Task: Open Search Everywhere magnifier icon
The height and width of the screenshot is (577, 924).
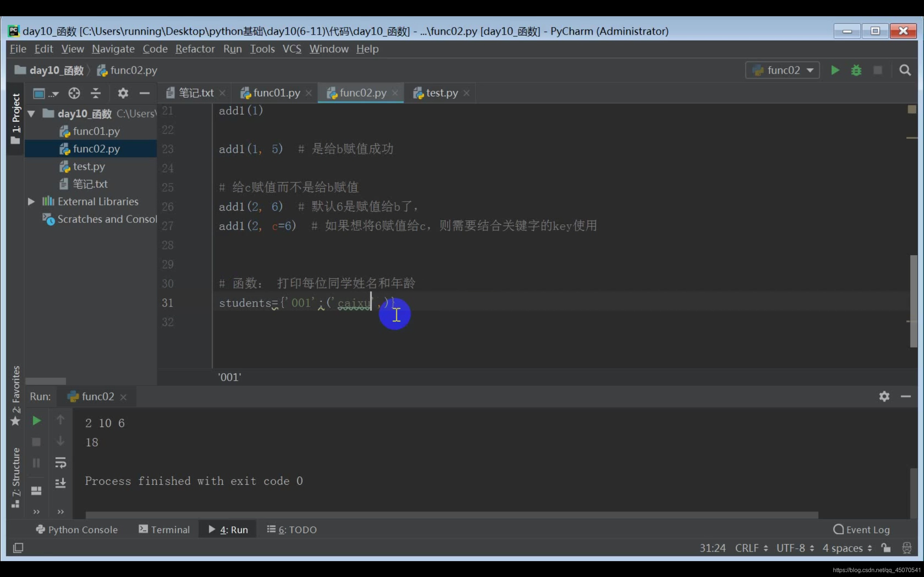Action: (x=905, y=70)
